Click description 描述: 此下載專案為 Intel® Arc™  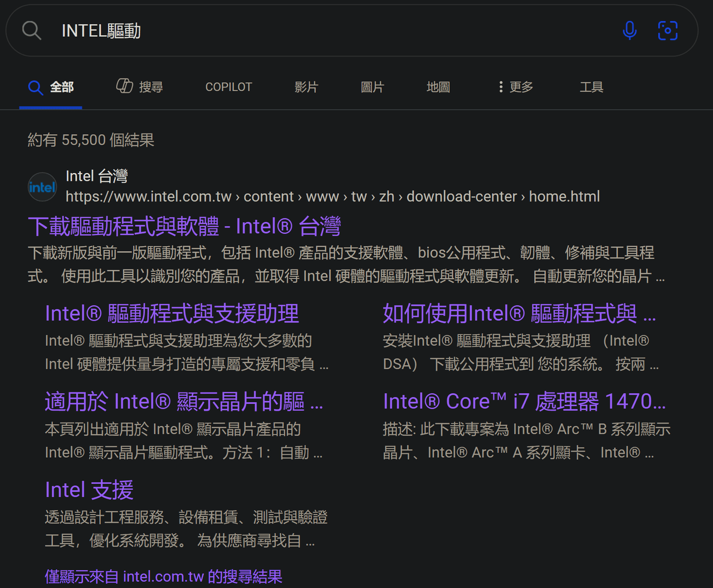[526, 441]
